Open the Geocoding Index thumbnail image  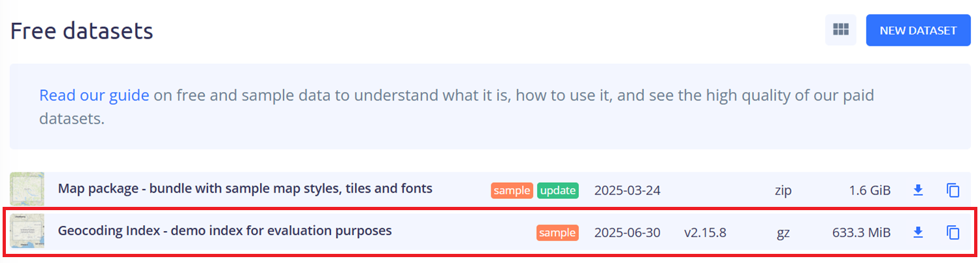[27, 231]
